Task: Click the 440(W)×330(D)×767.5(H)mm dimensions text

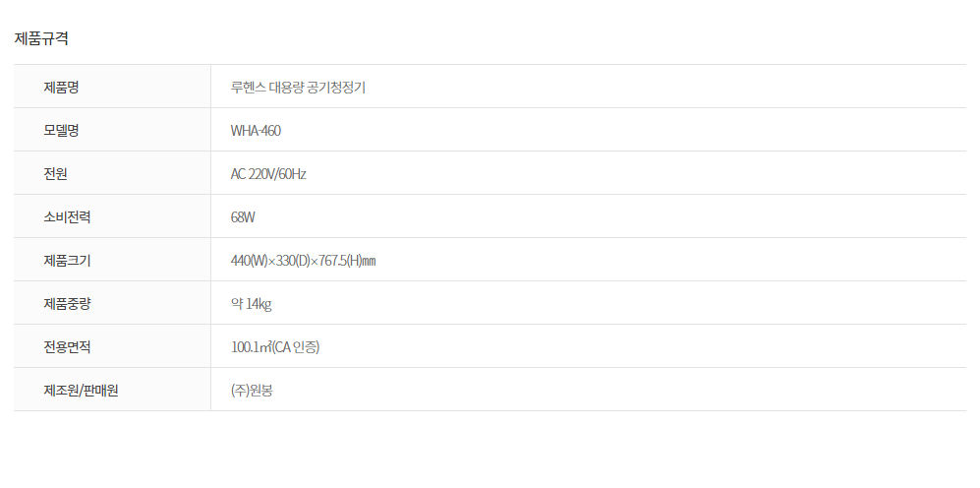Action: (x=303, y=261)
